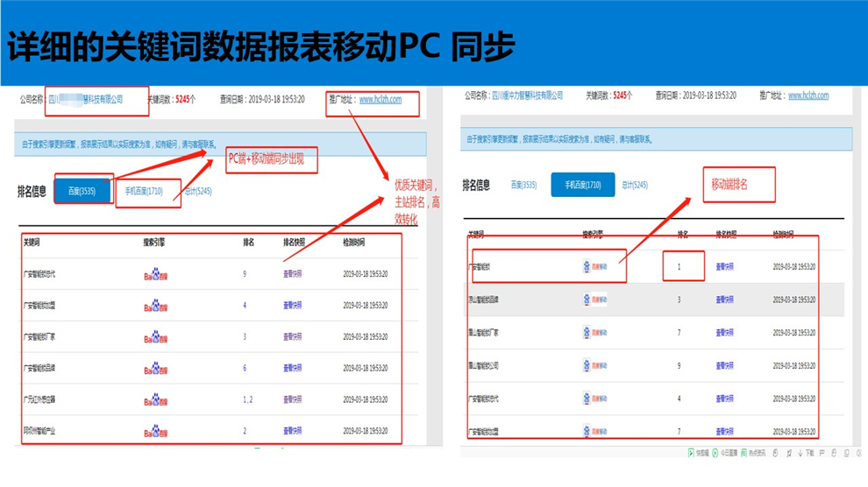Image resolution: width=868 pixels, height=487 pixels.
Task: Click Baidu mobile icon in 雪山智能锁公司 row
Action: coord(595,365)
